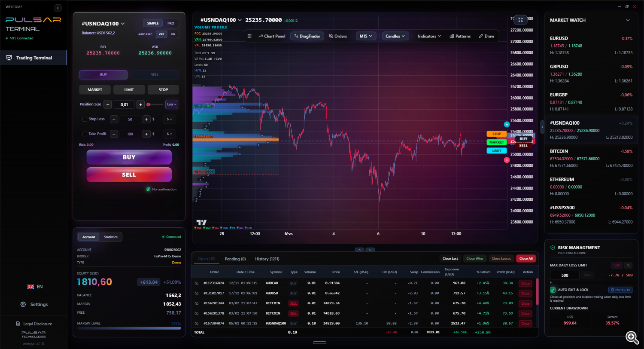The width and height of the screenshot is (644, 349).
Task: Open the Settings gear icon
Action: [x=23, y=304]
